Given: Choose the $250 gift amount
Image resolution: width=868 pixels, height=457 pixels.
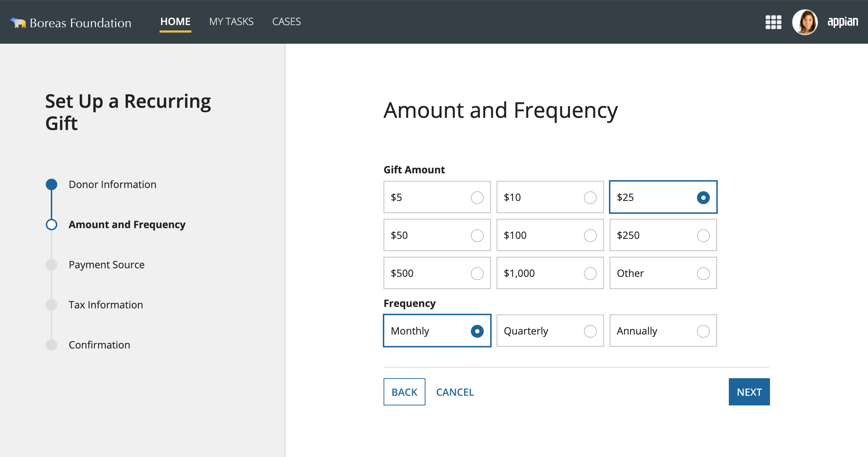Looking at the screenshot, I should (x=663, y=235).
